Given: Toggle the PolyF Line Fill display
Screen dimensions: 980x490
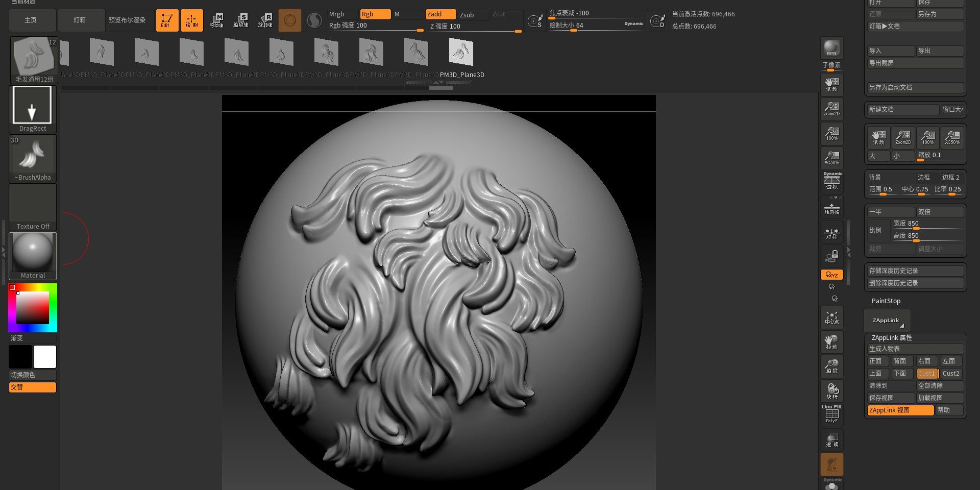Looking at the screenshot, I should [831, 414].
